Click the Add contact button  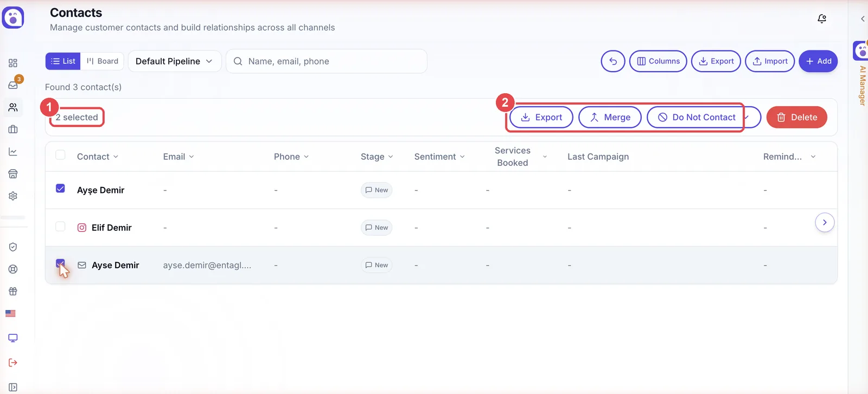[818, 61]
